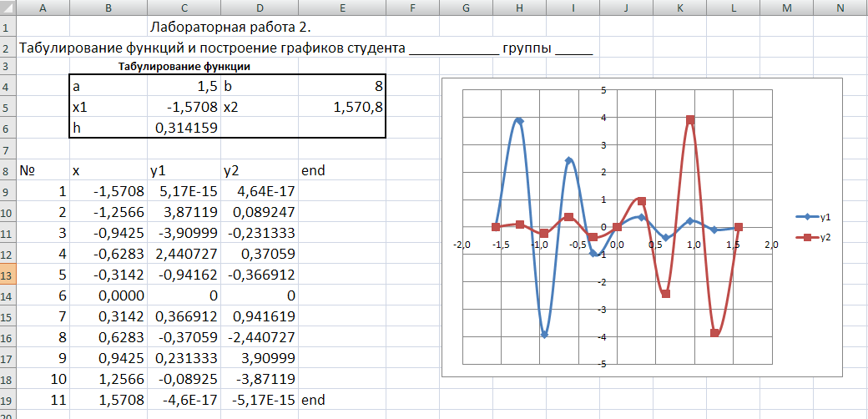868x419 pixels.
Task: Select the cell with value 1,570,8
Action: 341,107
